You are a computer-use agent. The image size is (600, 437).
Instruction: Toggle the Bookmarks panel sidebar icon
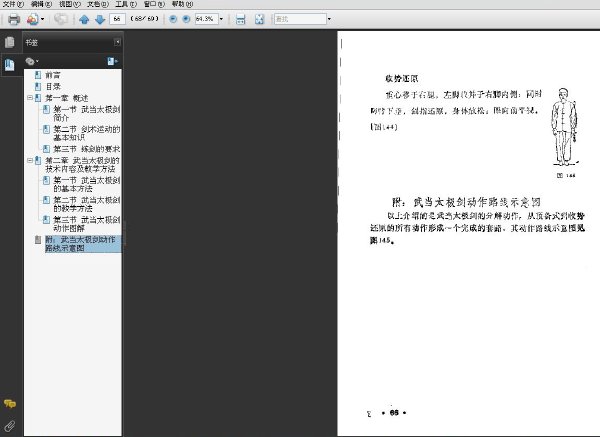[10, 64]
